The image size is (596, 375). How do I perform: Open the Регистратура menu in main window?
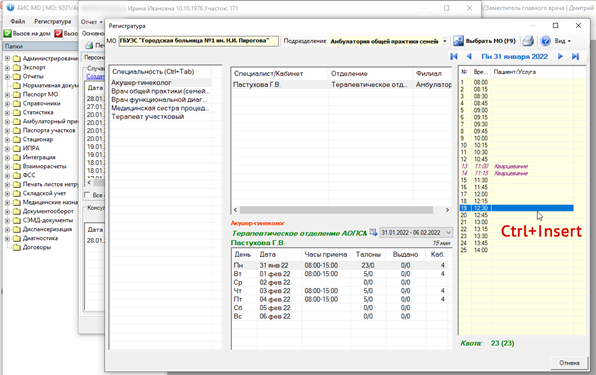click(x=52, y=21)
